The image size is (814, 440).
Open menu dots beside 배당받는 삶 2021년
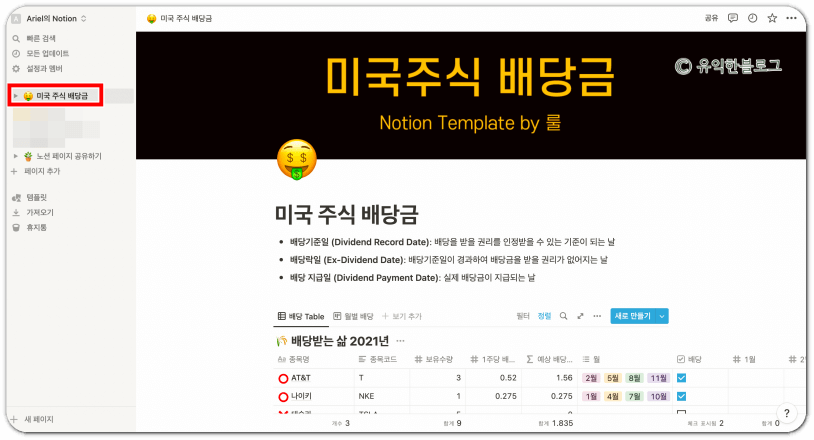pos(400,341)
